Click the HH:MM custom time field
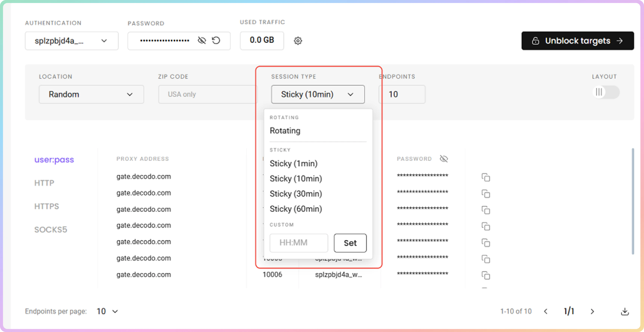 click(x=298, y=243)
